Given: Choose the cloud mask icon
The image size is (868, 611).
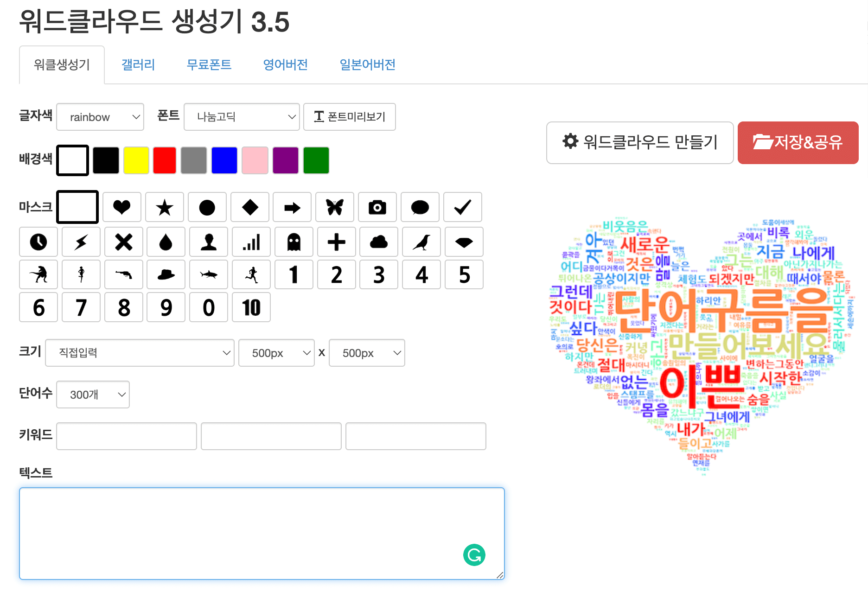Looking at the screenshot, I should (378, 242).
